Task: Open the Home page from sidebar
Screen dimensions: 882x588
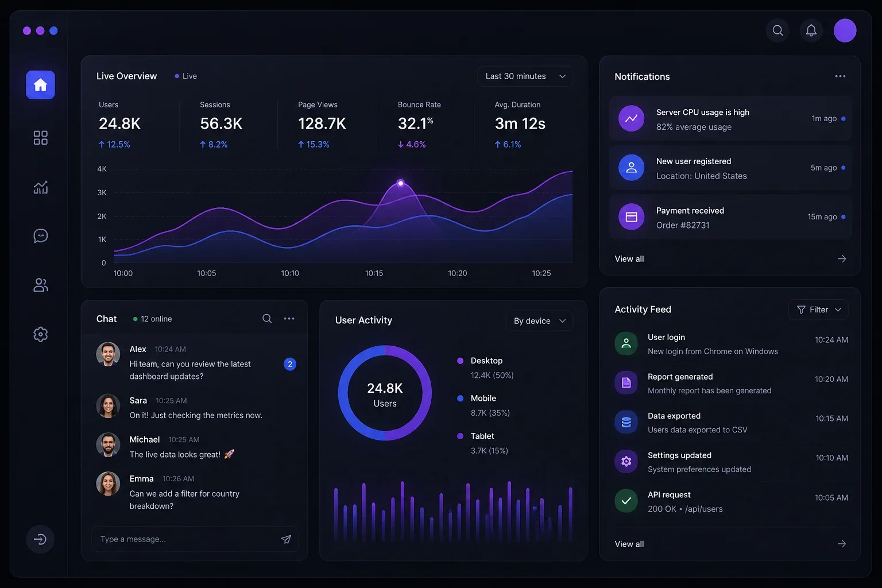Action: click(40, 85)
